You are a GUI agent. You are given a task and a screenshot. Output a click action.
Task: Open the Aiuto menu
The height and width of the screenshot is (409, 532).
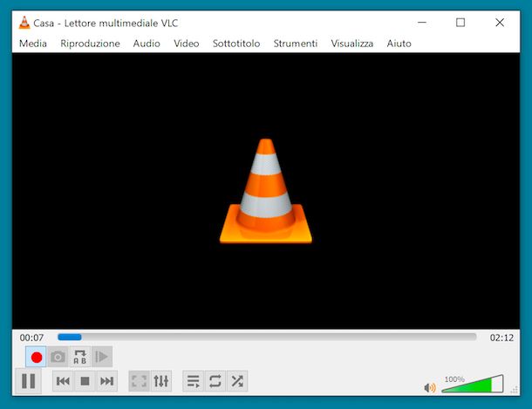click(399, 44)
